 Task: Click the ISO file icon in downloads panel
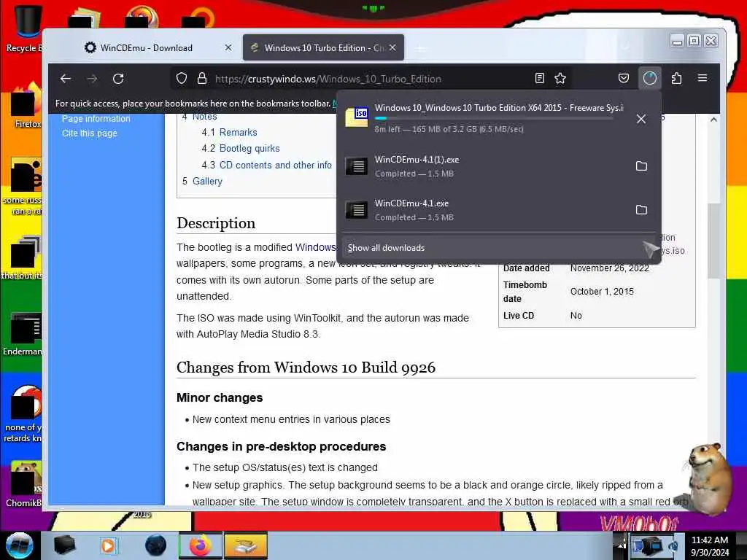[356, 117]
